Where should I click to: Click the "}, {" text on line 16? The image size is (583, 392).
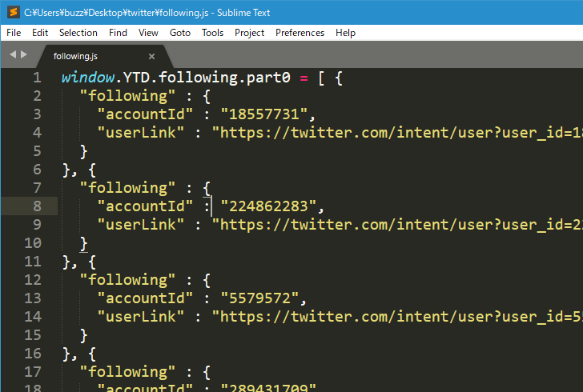point(79,354)
